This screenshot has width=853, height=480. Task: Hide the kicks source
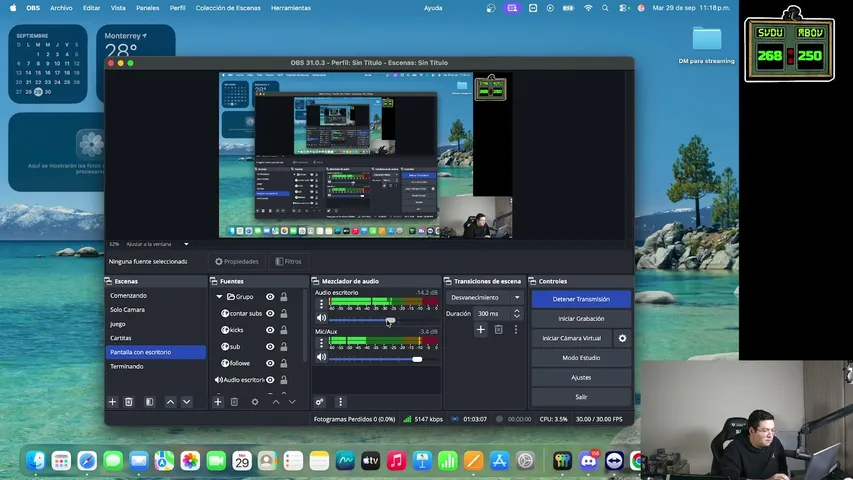coord(270,330)
